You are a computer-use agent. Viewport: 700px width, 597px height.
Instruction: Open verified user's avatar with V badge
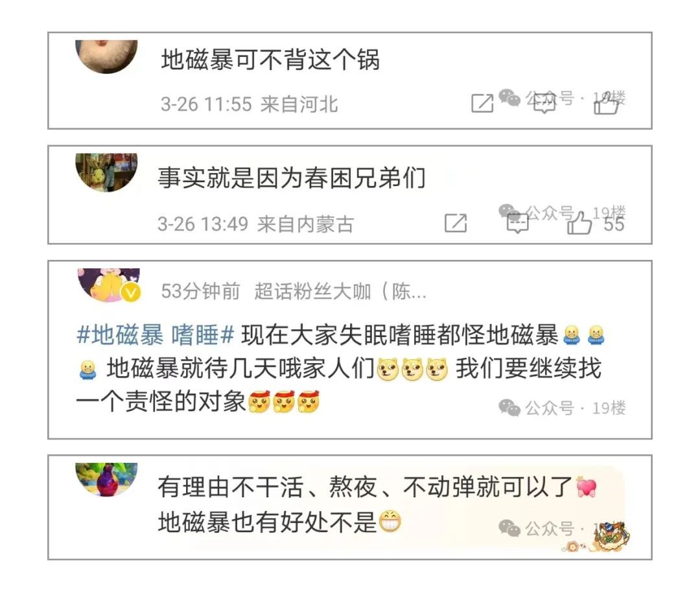point(109,286)
